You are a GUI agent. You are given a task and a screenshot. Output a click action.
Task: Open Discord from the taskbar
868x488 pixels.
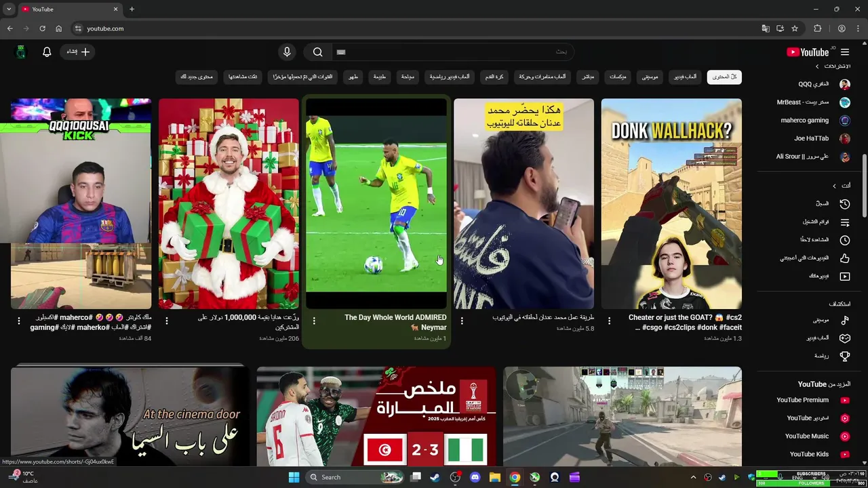click(x=475, y=477)
